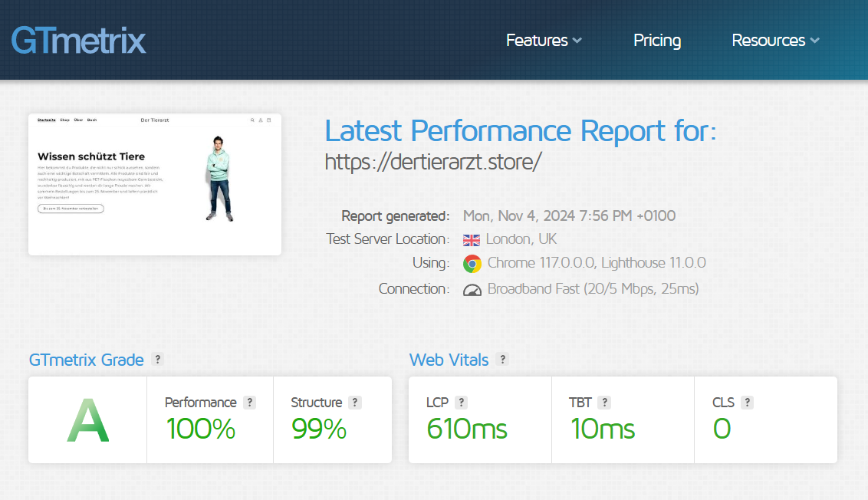
Task: Open the dertierarzt.store site screenshot thumbnail
Action: 155,184
